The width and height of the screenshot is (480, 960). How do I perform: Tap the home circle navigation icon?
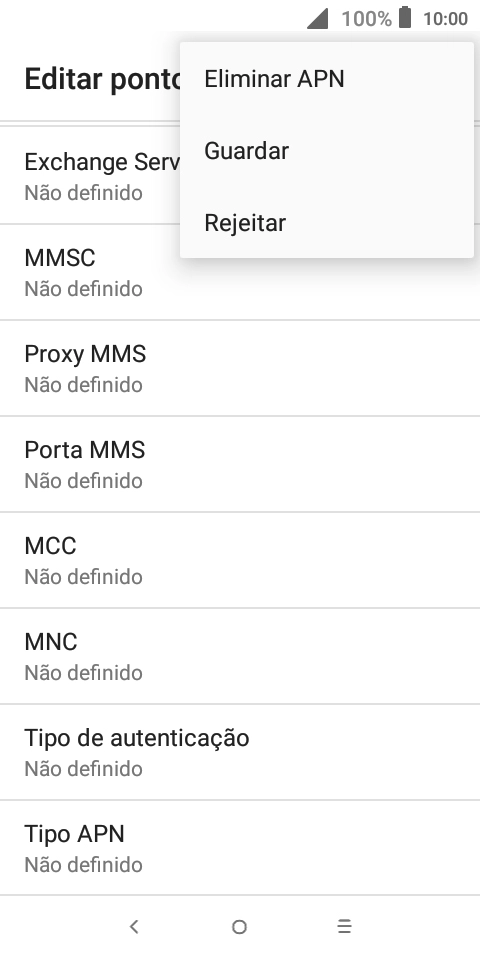(239, 927)
